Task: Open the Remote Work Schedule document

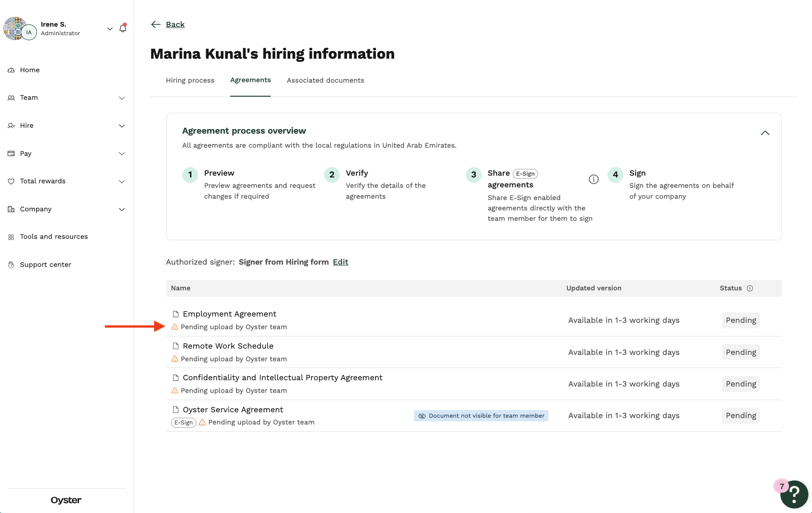Action: pos(228,346)
